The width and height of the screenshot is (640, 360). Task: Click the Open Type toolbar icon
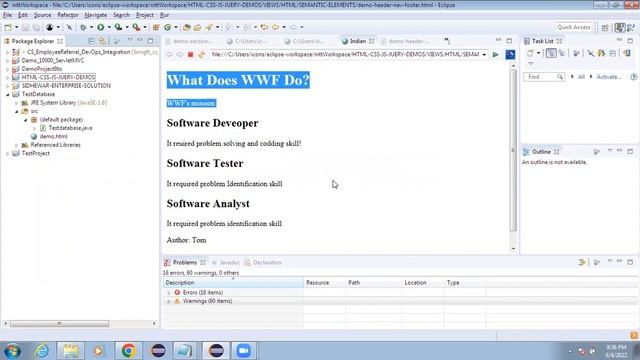click(x=187, y=27)
